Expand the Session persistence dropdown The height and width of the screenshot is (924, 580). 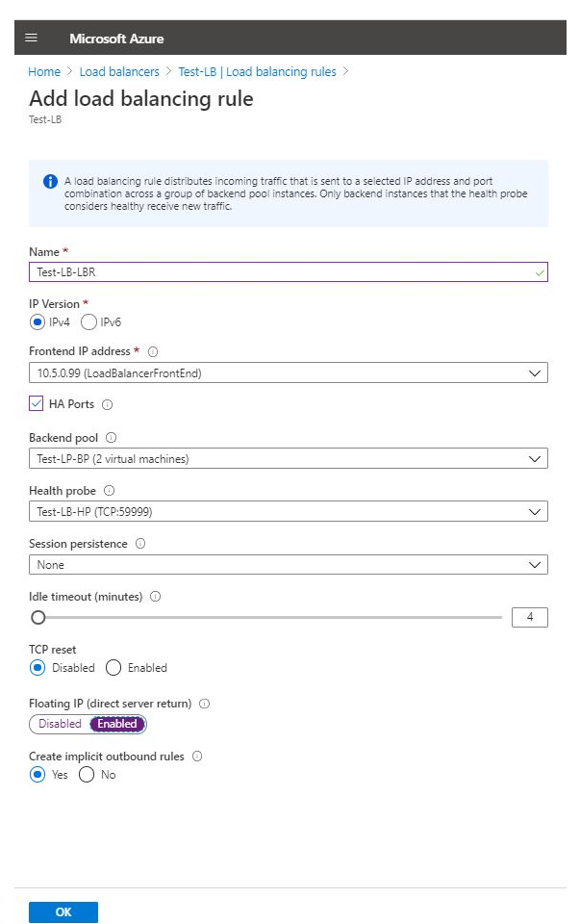click(x=289, y=565)
